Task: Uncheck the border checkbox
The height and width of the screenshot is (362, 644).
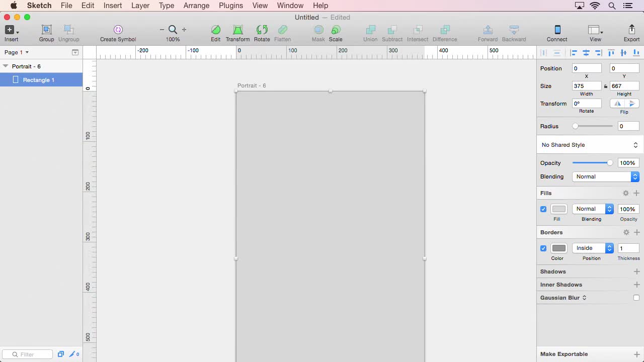Action: pos(543,248)
